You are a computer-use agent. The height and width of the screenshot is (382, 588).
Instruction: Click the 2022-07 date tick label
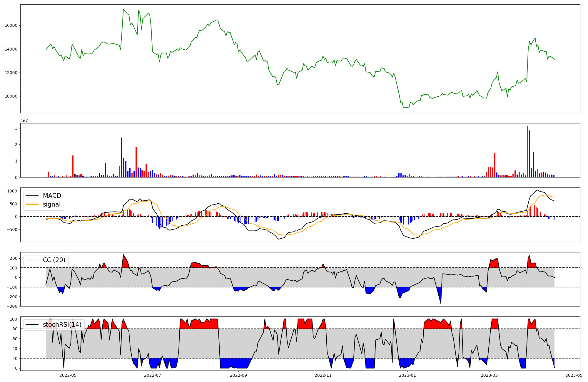(153, 375)
